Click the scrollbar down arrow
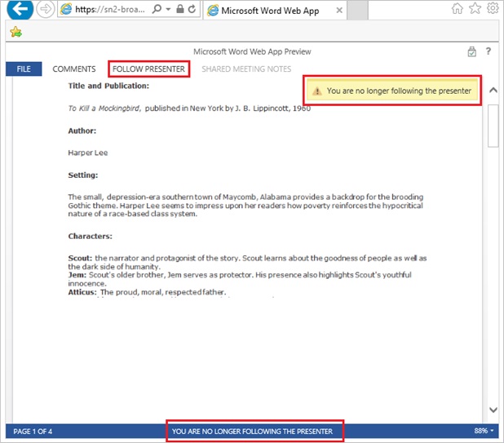Viewport: 504px width, 443px height. 493,410
